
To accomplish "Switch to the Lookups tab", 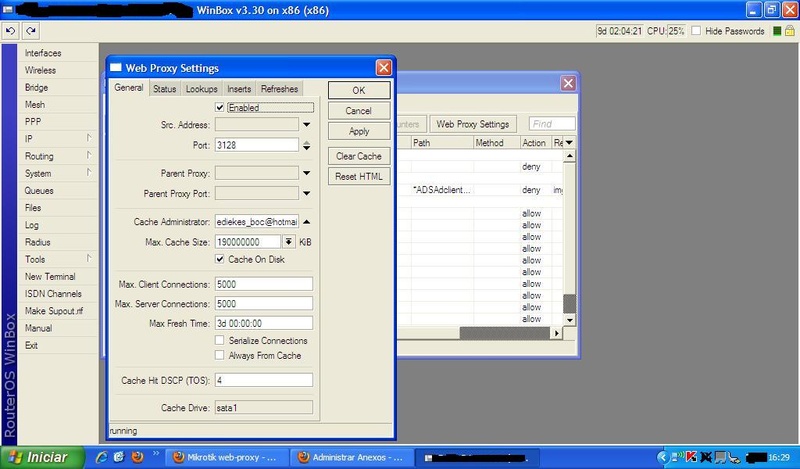I will [x=201, y=89].
